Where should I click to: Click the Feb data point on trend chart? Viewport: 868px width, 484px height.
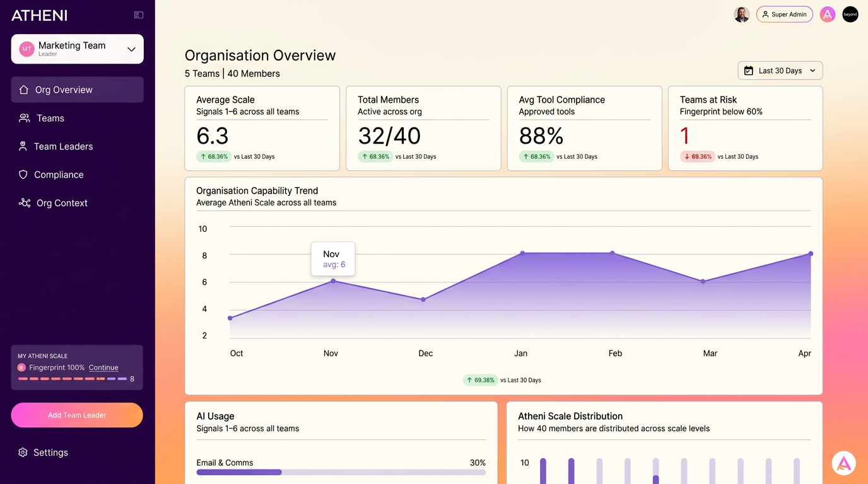[x=613, y=253]
